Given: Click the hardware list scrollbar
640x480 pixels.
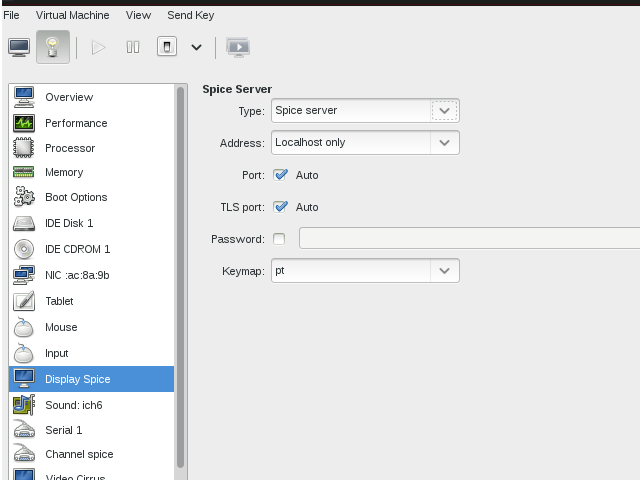Looking at the screenshot, I should (180, 278).
